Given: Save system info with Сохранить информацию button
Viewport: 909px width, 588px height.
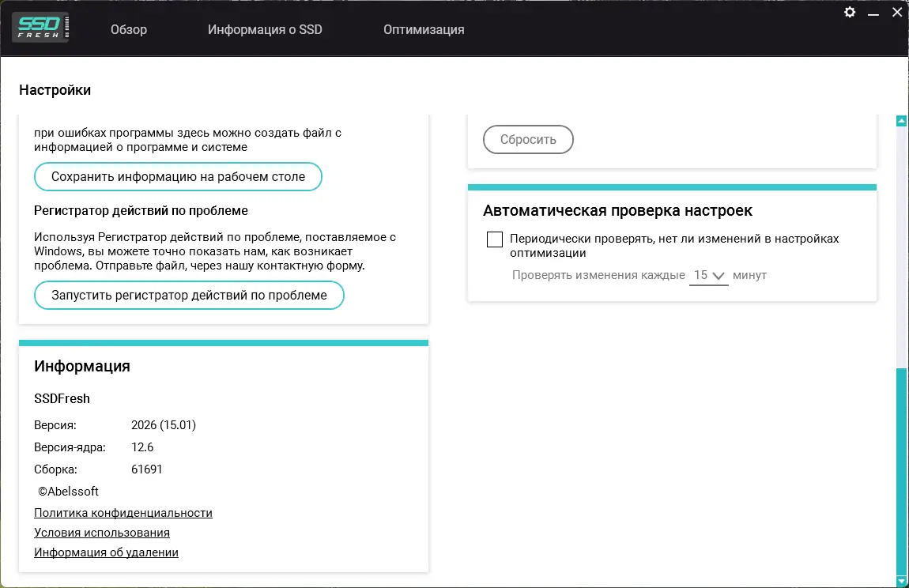Looking at the screenshot, I should pos(178,176).
